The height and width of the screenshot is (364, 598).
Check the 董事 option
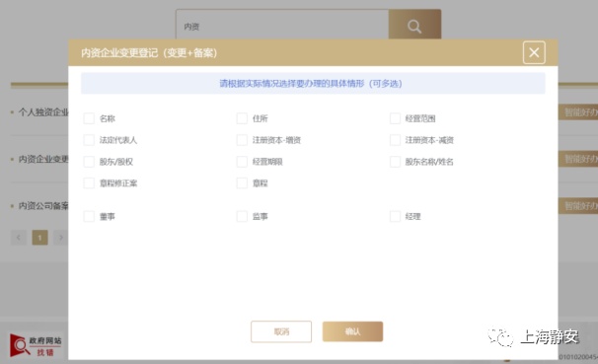coord(89,216)
